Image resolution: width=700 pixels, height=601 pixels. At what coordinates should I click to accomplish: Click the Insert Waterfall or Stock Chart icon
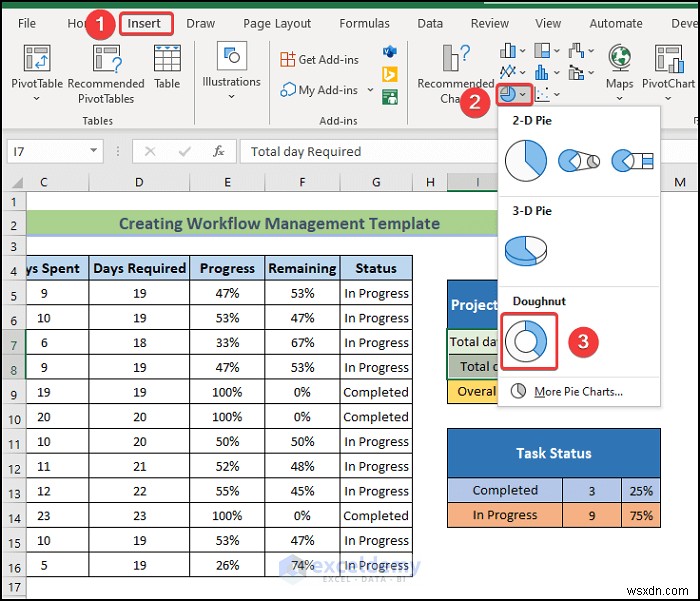pyautogui.click(x=576, y=50)
